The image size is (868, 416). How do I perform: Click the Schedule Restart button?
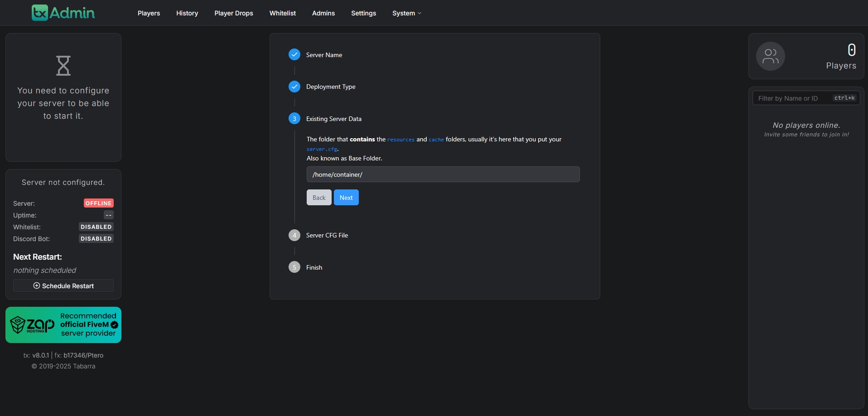point(63,286)
